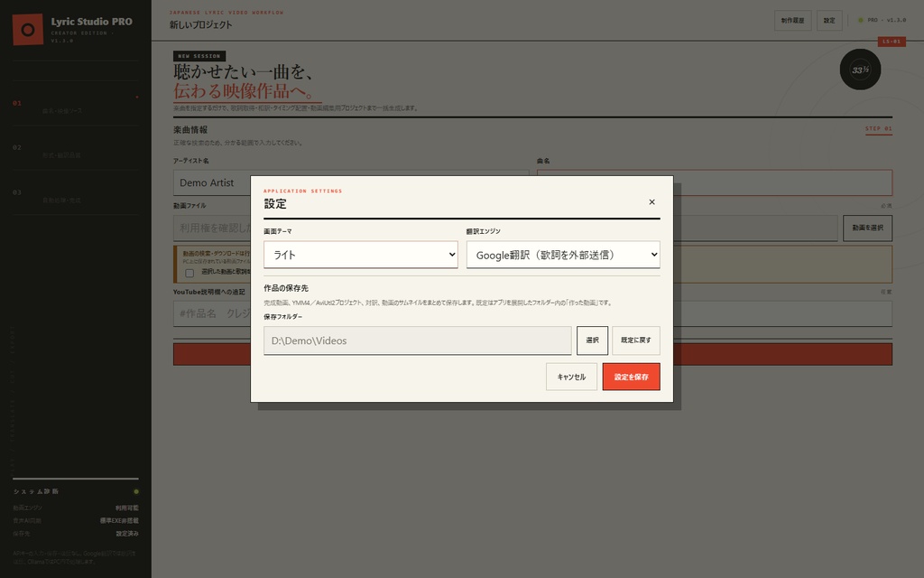This screenshot has height=578, width=924.
Task: Click the 保存フォルダー path field D:\Demo\Videos
Action: tap(418, 340)
